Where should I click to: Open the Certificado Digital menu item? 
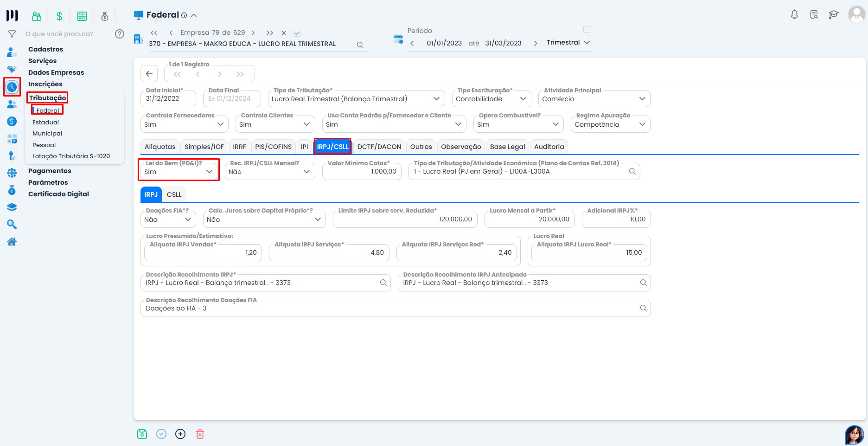[x=58, y=194]
